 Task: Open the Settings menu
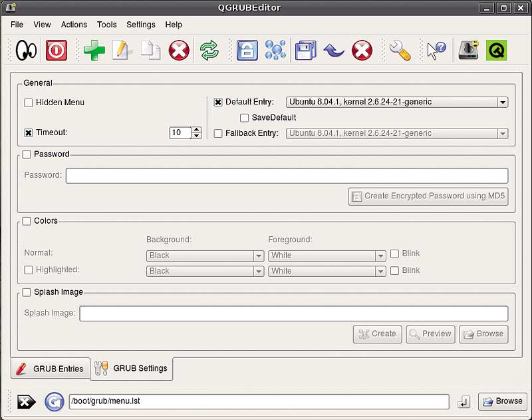coord(141,25)
